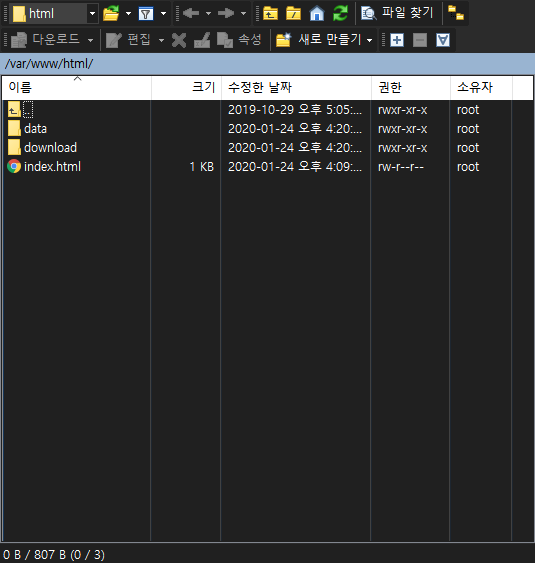Screen dimensions: 535x563
Task: Expand the 다운로드 dropdown arrow
Action: pos(90,40)
